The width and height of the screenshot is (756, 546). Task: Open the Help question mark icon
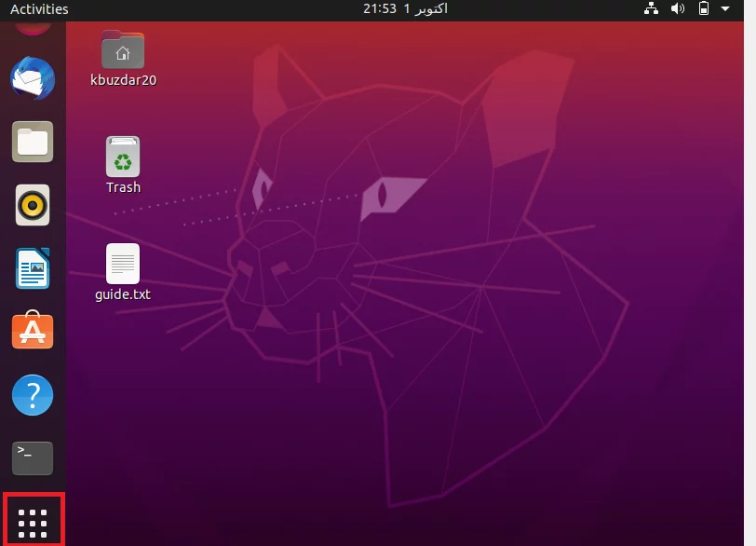point(33,395)
